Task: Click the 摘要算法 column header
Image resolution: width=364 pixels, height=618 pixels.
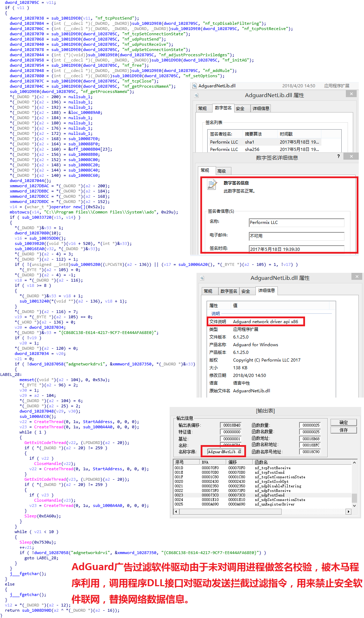Action: click(x=253, y=134)
